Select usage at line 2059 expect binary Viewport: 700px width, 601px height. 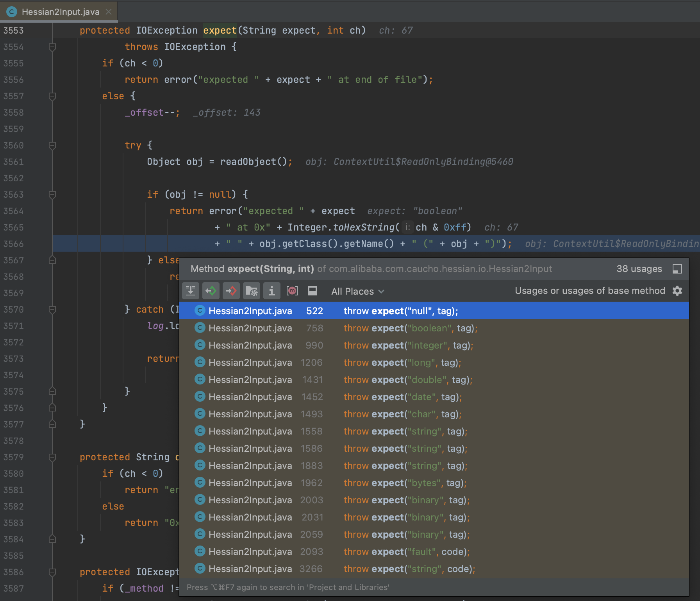(x=434, y=535)
